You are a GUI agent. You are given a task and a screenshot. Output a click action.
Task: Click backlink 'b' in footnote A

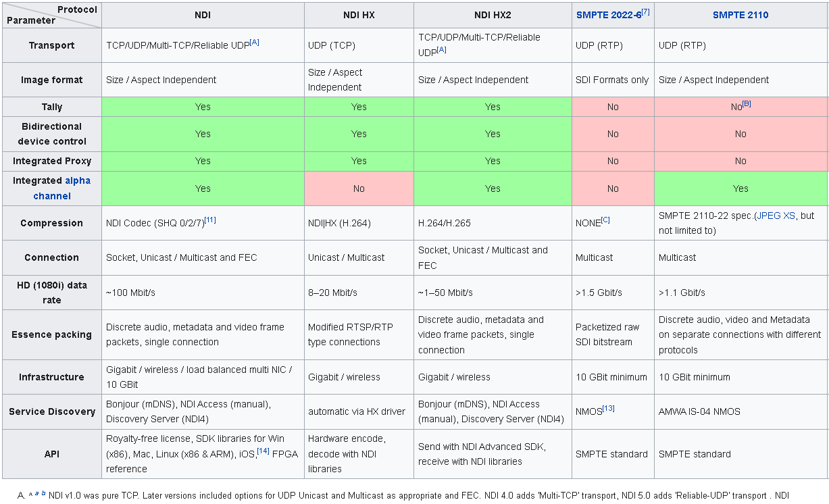click(44, 493)
